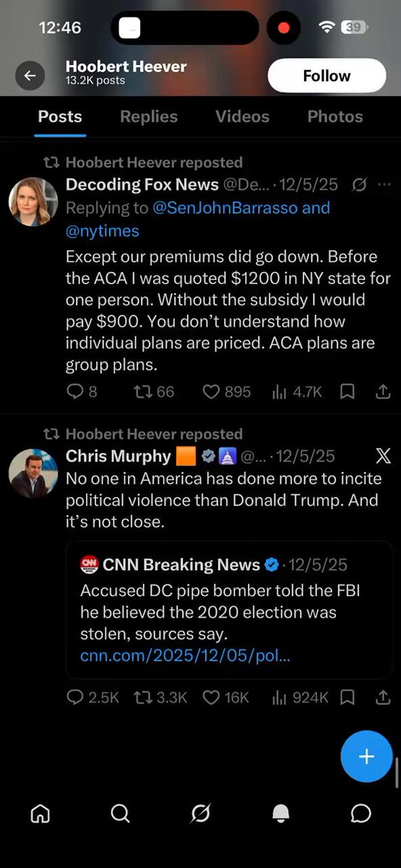Open the cnn.com article link

(x=186, y=656)
